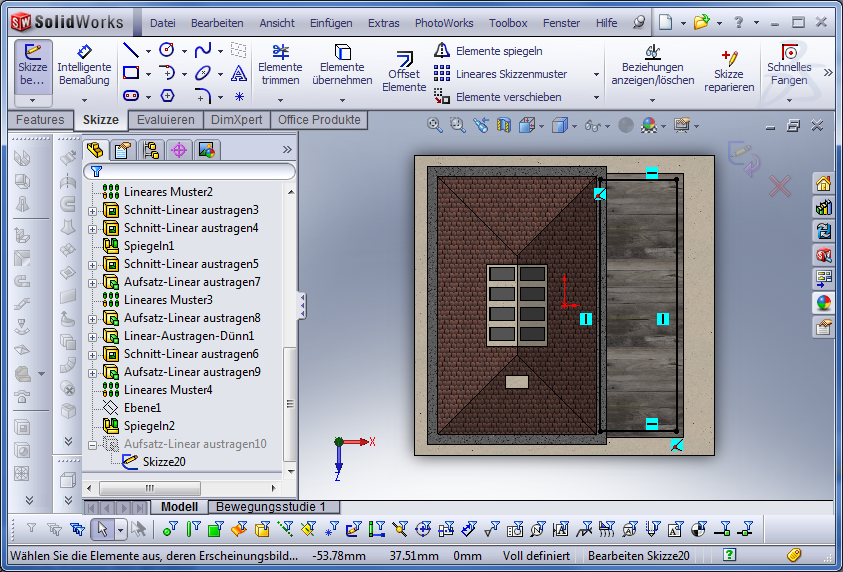The height and width of the screenshot is (572, 843).
Task: Switch to the Evaluieren tab
Action: [166, 120]
